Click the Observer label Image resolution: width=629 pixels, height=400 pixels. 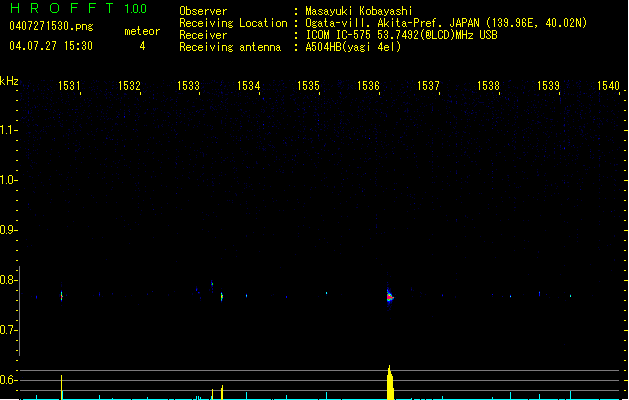click(203, 11)
